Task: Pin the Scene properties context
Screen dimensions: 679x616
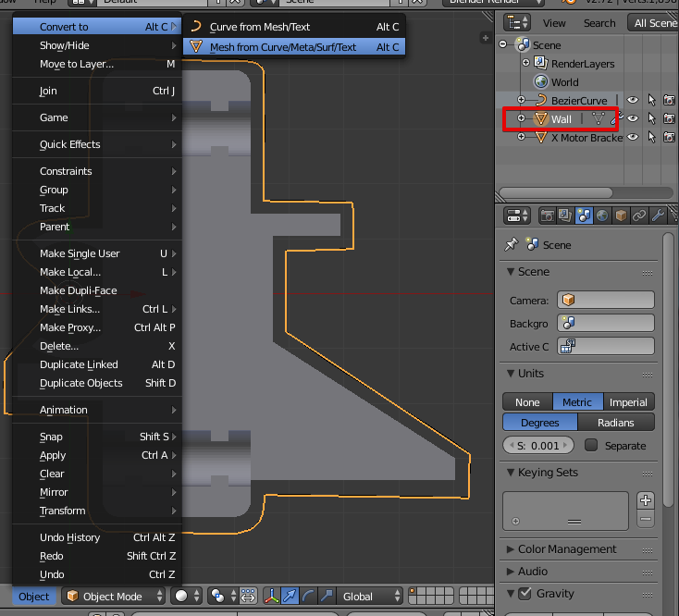Action: (x=511, y=245)
